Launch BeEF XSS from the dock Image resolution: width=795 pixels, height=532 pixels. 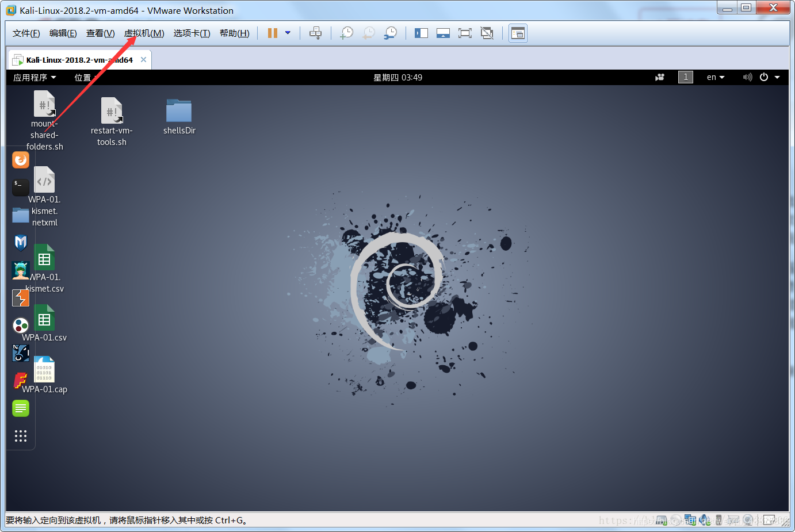coord(21,353)
